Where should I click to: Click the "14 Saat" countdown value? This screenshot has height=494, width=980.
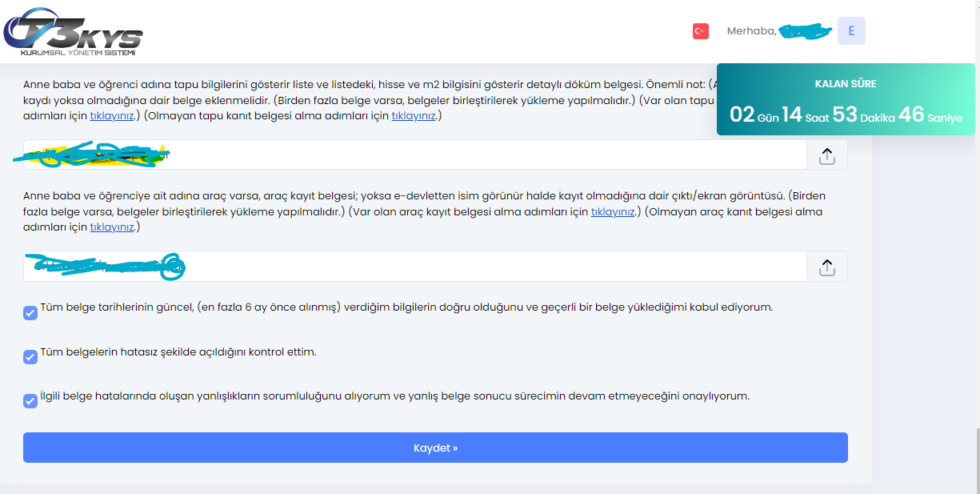[x=805, y=115]
